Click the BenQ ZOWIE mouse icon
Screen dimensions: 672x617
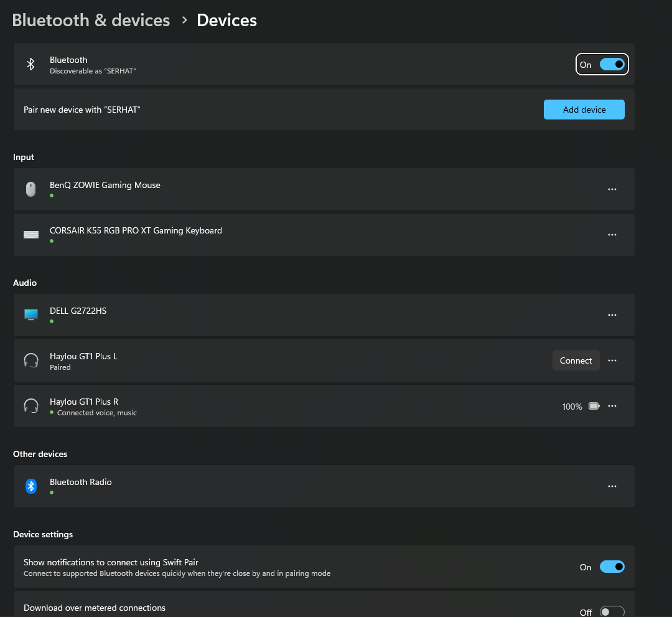click(30, 189)
